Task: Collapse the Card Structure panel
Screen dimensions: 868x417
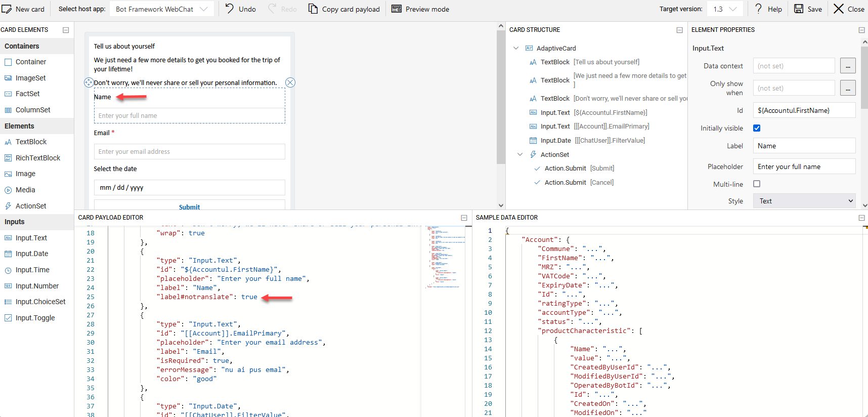Action: [x=679, y=30]
